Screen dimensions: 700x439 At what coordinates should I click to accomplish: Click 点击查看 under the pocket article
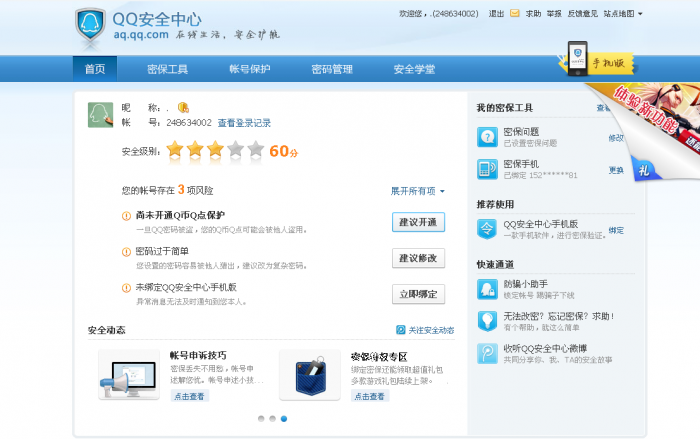coord(370,396)
